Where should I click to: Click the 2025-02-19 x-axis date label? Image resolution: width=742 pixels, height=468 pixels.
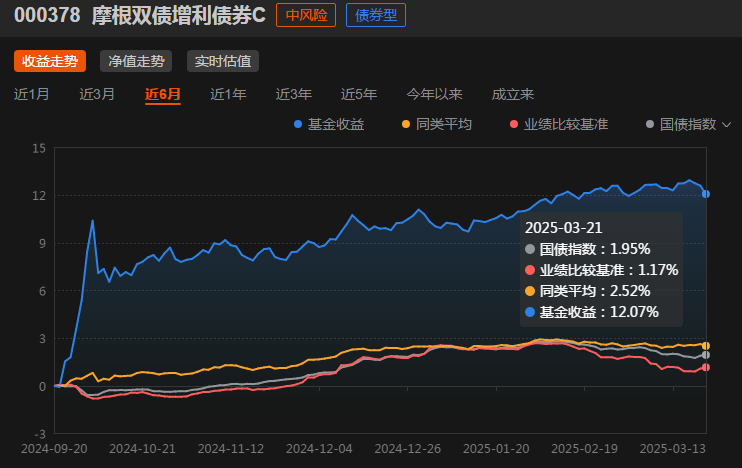point(584,449)
